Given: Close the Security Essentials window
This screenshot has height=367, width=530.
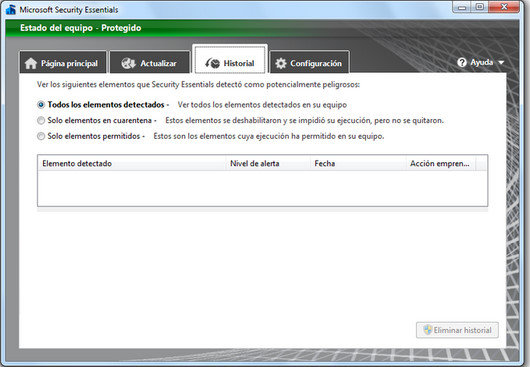Looking at the screenshot, I should [504, 7].
